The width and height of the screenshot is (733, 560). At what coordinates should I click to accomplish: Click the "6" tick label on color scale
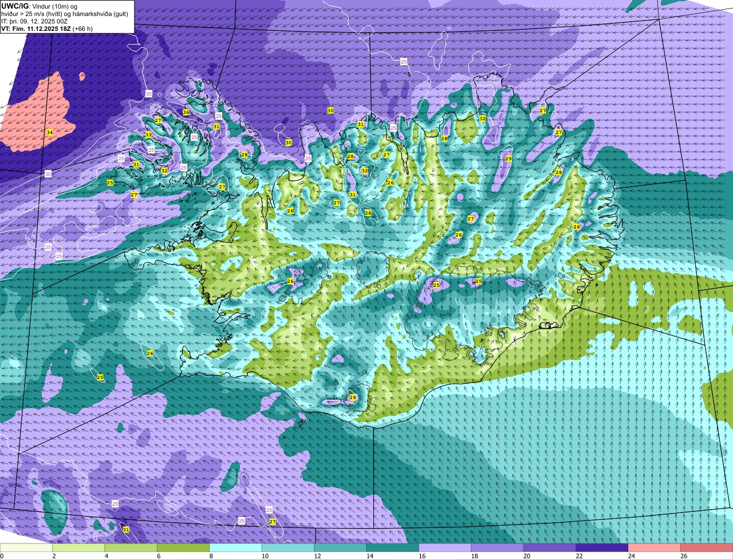(x=159, y=556)
